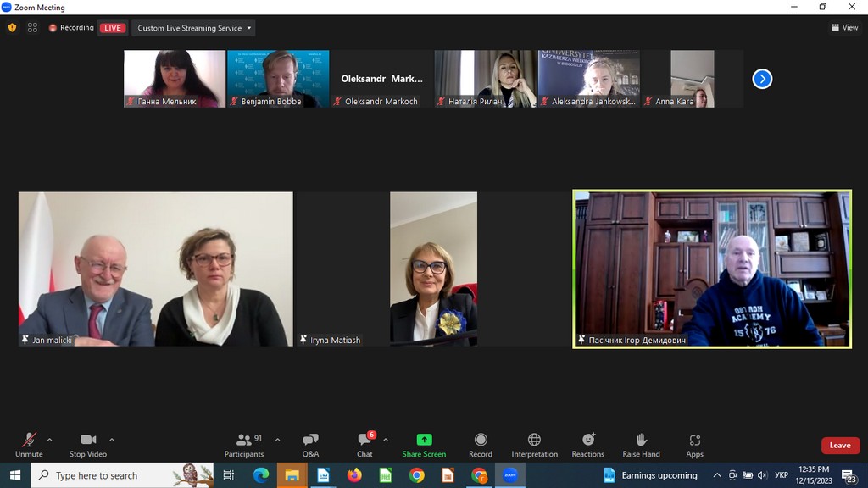
Task: Expand the video options arrow beside Stop Video
Action: pos(112,440)
